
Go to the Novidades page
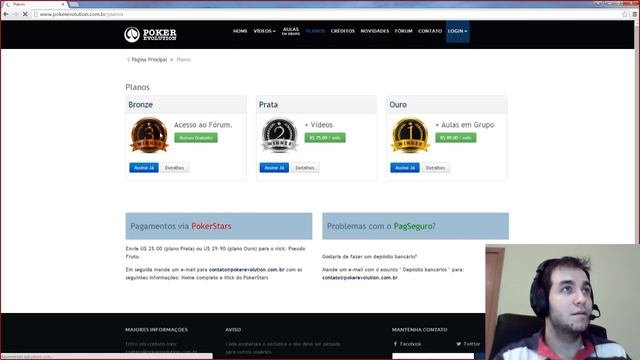375,31
